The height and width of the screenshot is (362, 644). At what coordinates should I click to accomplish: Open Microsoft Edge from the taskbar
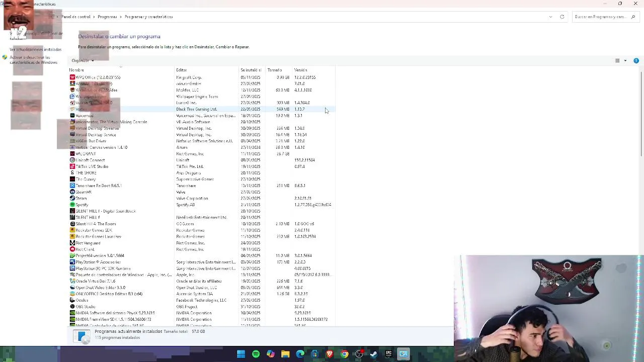coord(300,354)
